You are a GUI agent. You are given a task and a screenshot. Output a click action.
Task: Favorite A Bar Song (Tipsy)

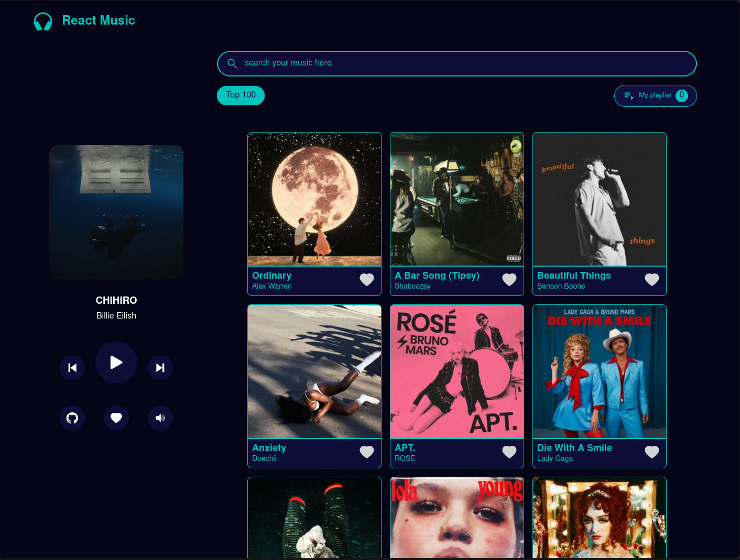(509, 280)
